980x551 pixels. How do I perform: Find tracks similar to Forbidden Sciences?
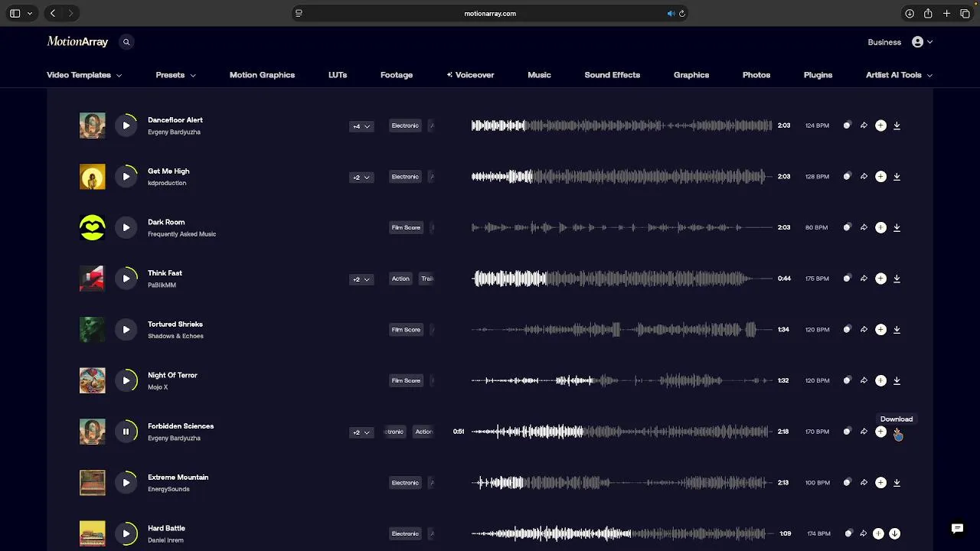pyautogui.click(x=847, y=432)
